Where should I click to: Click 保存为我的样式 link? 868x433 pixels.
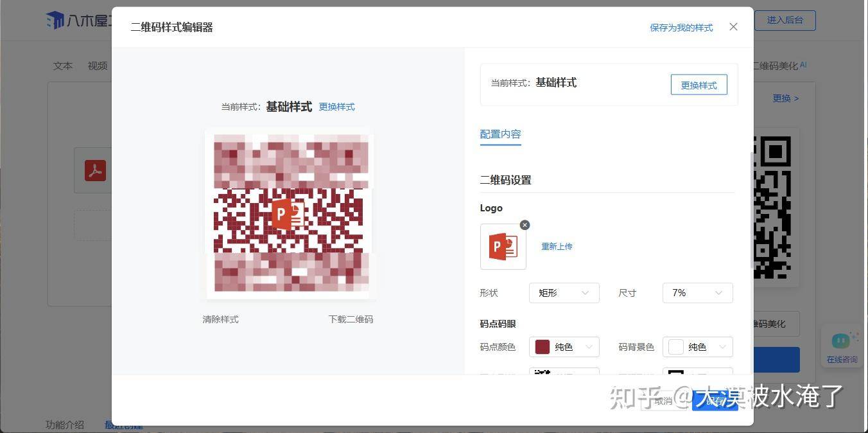(681, 28)
